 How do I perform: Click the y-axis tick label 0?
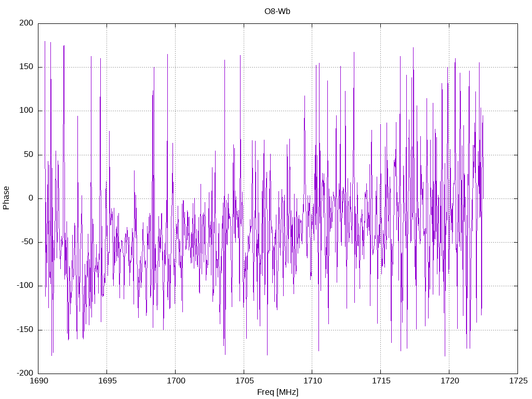tap(31, 198)
